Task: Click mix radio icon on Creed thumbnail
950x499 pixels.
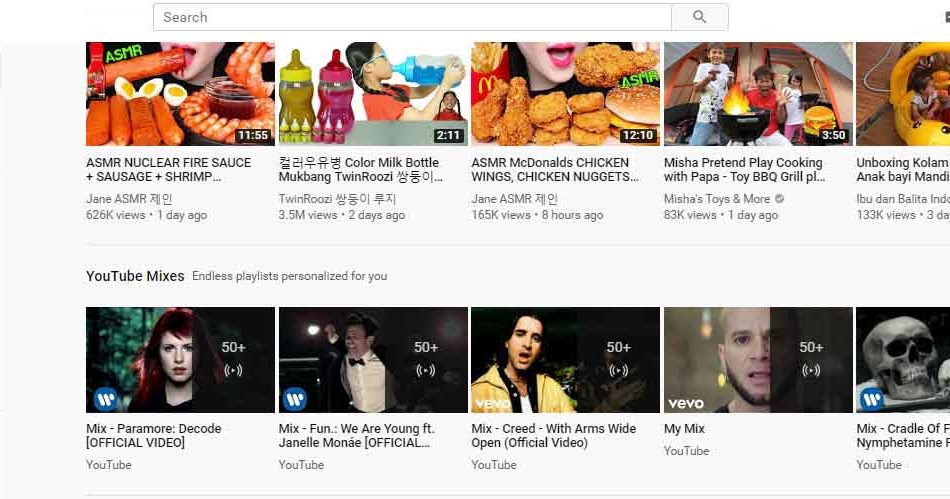Action: [x=619, y=370]
